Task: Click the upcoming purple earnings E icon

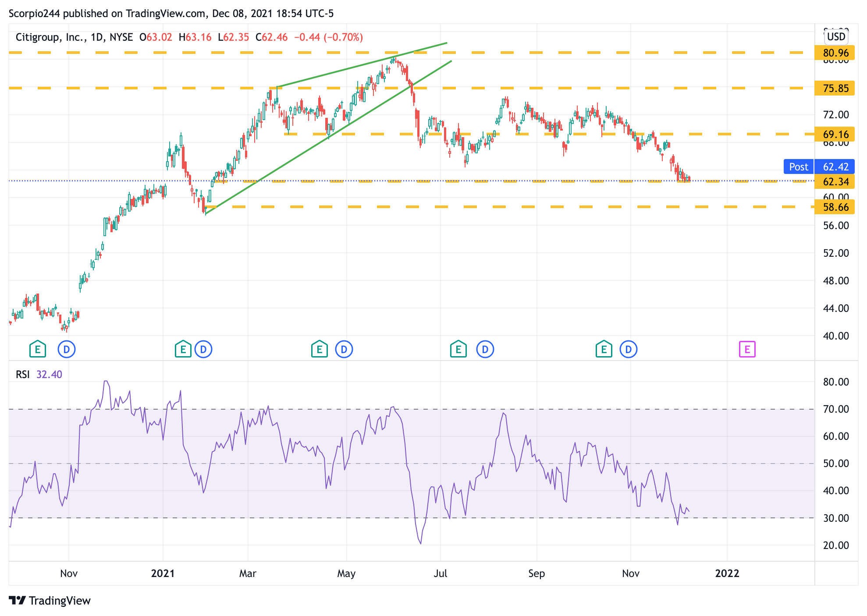Action: 747,349
